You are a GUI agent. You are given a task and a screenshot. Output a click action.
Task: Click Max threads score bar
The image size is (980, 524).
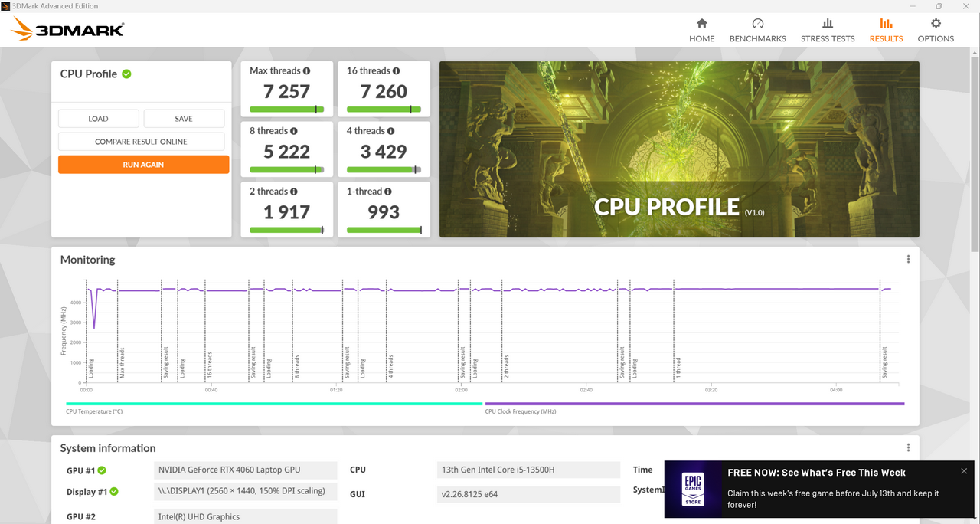coord(286,110)
